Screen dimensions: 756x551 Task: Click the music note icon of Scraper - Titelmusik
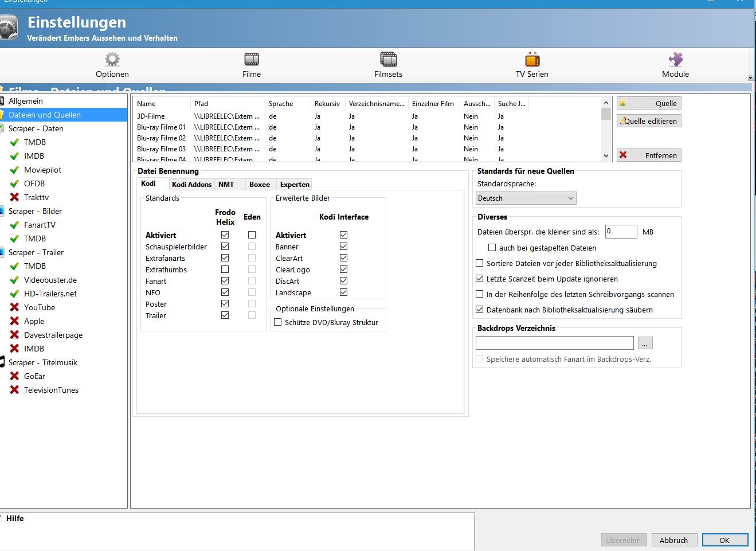coord(2,362)
